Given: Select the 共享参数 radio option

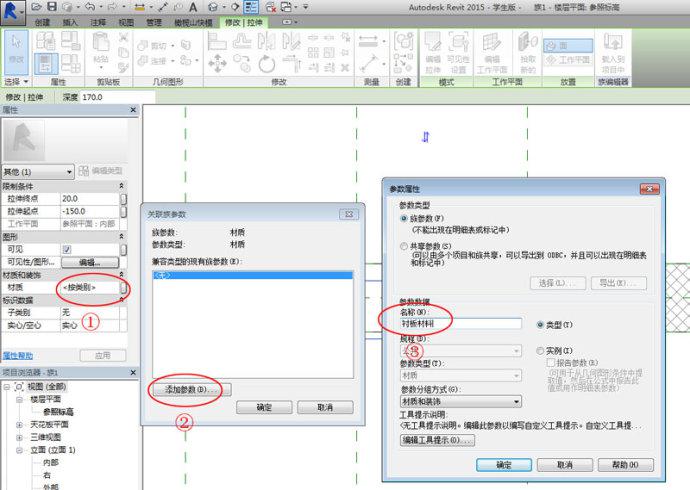Looking at the screenshot, I should [x=404, y=245].
